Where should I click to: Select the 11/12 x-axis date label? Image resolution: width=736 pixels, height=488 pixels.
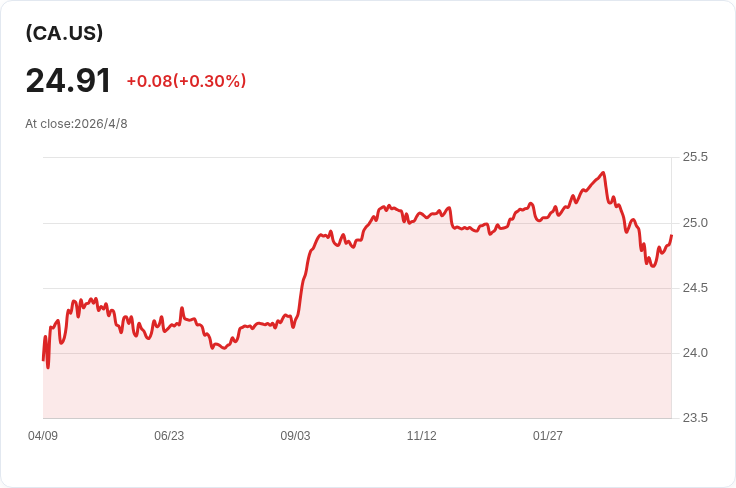click(422, 436)
